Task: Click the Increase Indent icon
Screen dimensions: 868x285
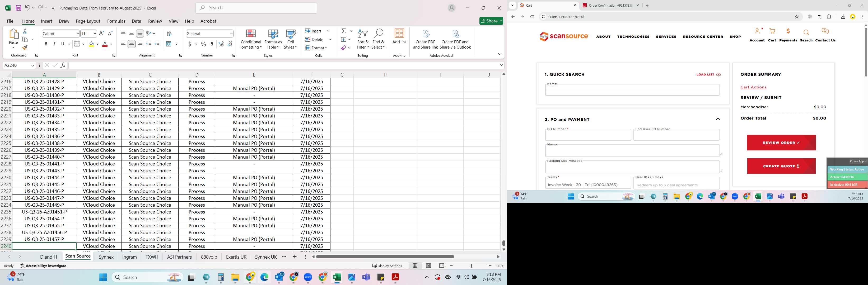Action: click(157, 44)
